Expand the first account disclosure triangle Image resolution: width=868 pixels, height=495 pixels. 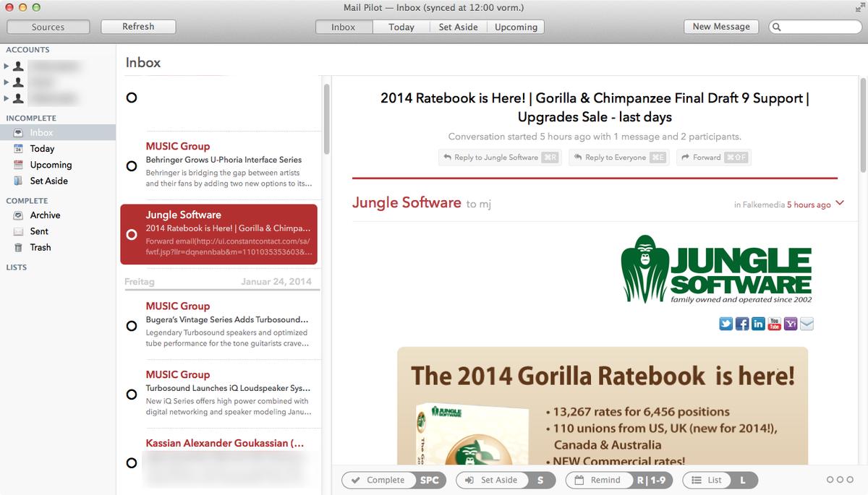click(7, 66)
